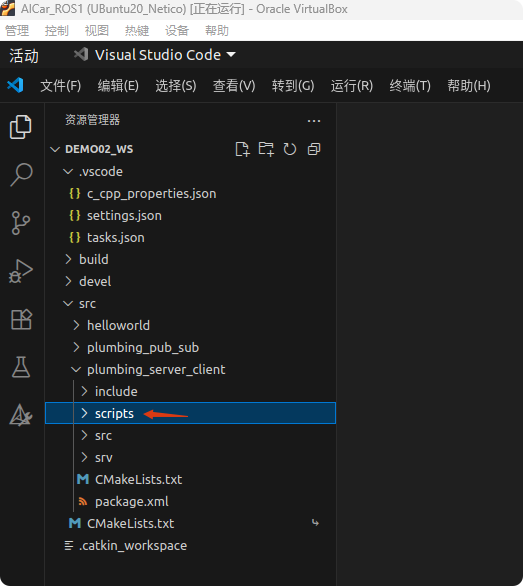Open the Extensions view
Image resolution: width=523 pixels, height=586 pixels.
click(x=21, y=320)
